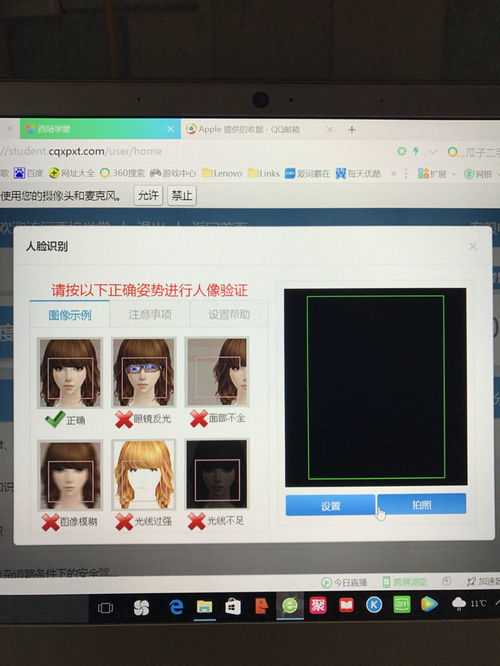Expand the 扩展 extensions dropdown
Screen dimensions: 500x666
437,174
